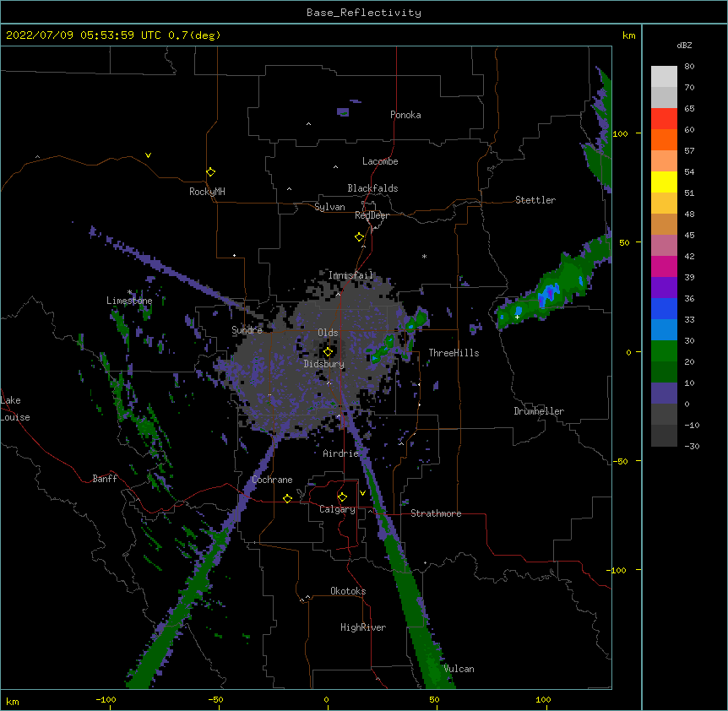728x711 pixels.
Task: Select the lightest gray 80-70 dBZ swatch
Action: tap(664, 77)
